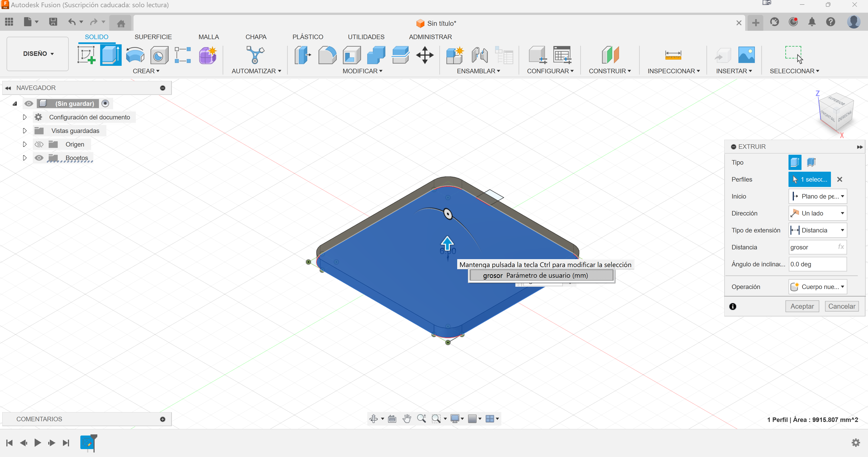
Task: Click the Extrude tool icon
Action: click(x=110, y=55)
